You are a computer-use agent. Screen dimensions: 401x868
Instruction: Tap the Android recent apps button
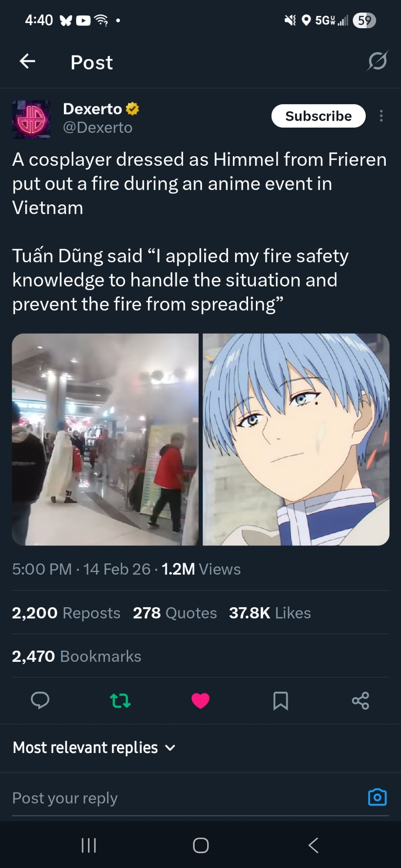point(89,845)
